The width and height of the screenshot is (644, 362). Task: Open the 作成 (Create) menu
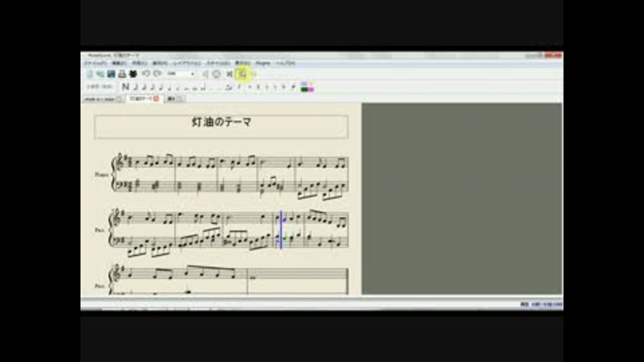(140, 63)
